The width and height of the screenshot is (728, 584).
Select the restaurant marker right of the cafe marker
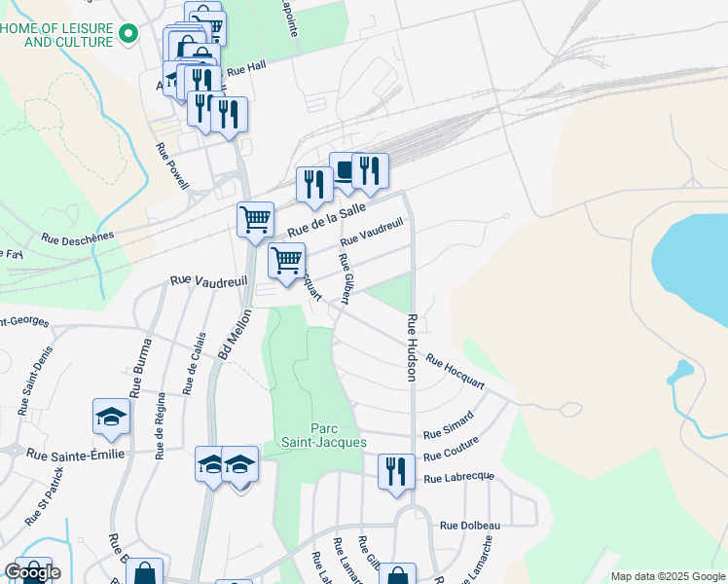pyautogui.click(x=371, y=171)
